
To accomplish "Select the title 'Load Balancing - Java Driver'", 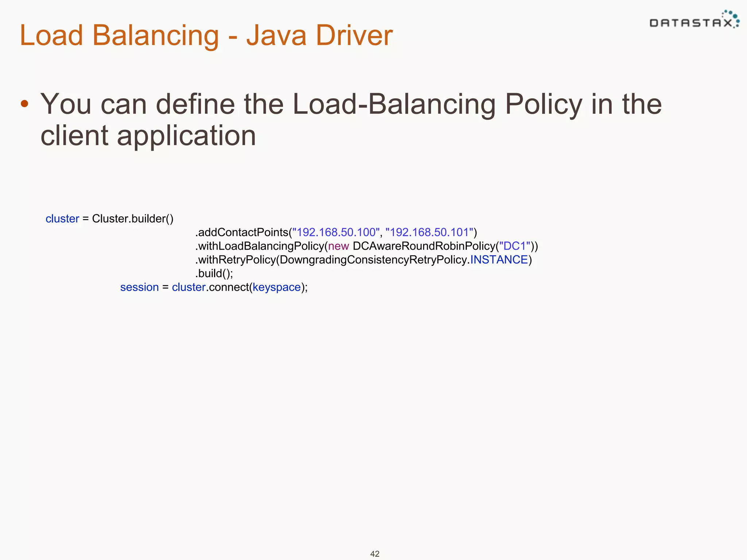I will 206,35.
